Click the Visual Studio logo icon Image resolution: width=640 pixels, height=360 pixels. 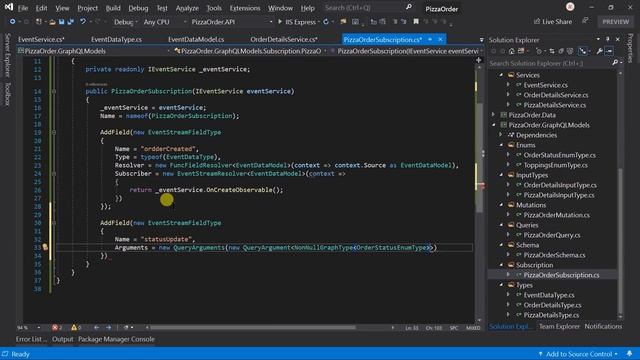9,7
